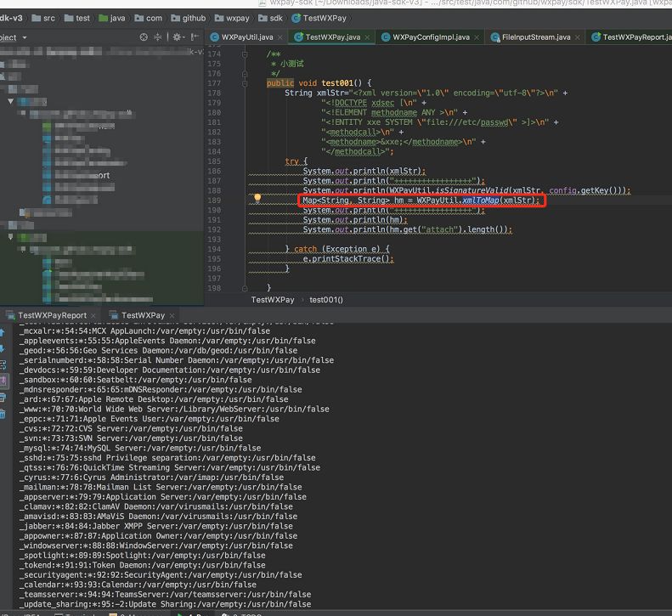Click the console line starting _mcxalr
Viewport: 672px width, 616px height.
click(145, 331)
